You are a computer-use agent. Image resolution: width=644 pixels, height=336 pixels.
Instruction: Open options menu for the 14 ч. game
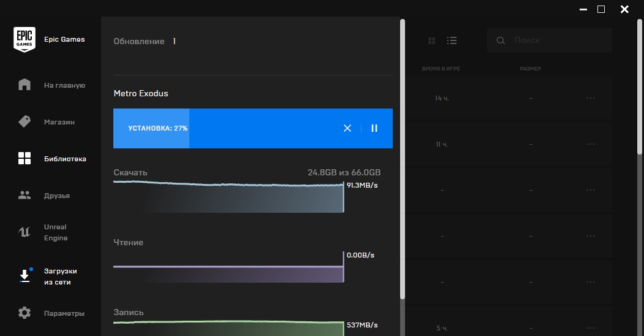tap(591, 98)
